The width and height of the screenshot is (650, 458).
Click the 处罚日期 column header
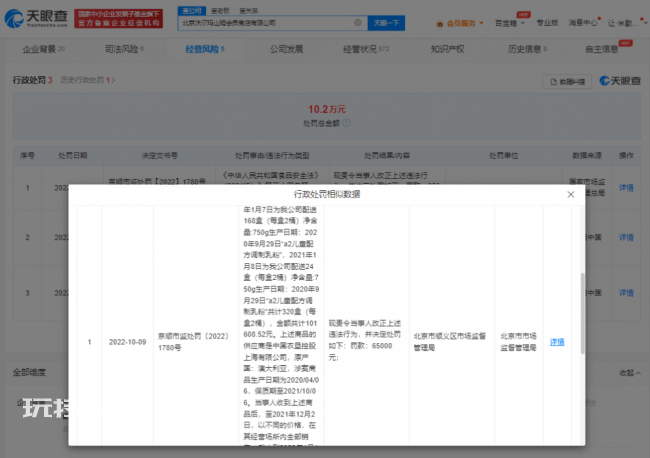click(73, 155)
